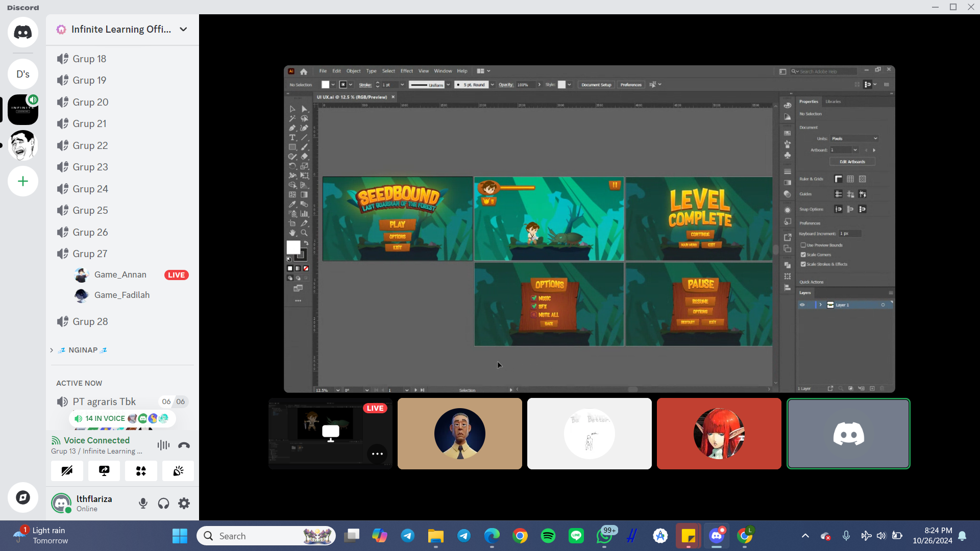Click the 14 IN VOICE pill
This screenshot has height=551, width=980.
click(122, 418)
